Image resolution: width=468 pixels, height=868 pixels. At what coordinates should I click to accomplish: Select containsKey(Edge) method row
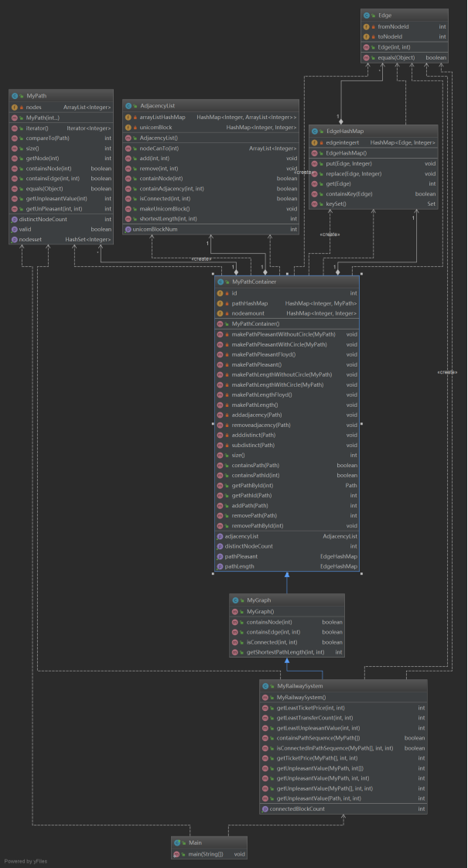(374, 193)
